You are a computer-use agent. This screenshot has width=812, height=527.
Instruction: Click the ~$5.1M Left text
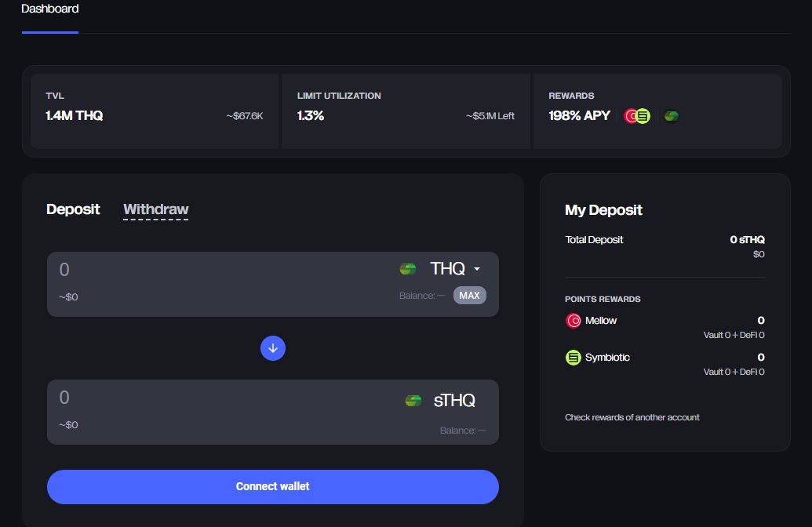point(490,116)
